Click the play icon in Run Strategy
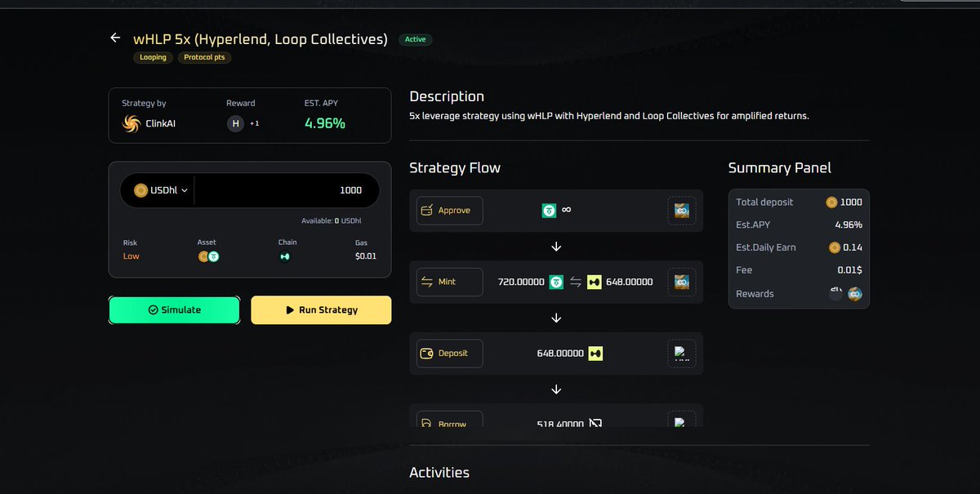 click(290, 310)
